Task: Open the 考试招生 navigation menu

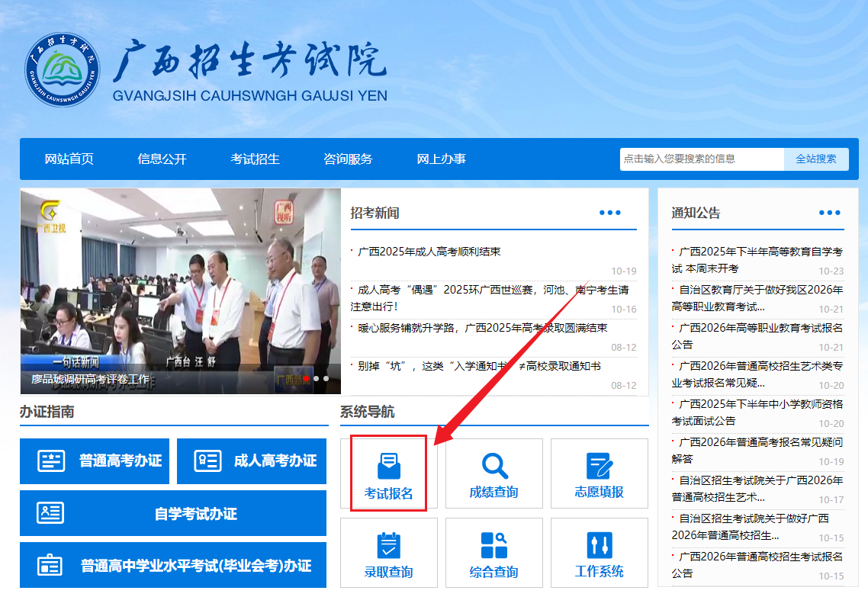Action: pos(256,159)
